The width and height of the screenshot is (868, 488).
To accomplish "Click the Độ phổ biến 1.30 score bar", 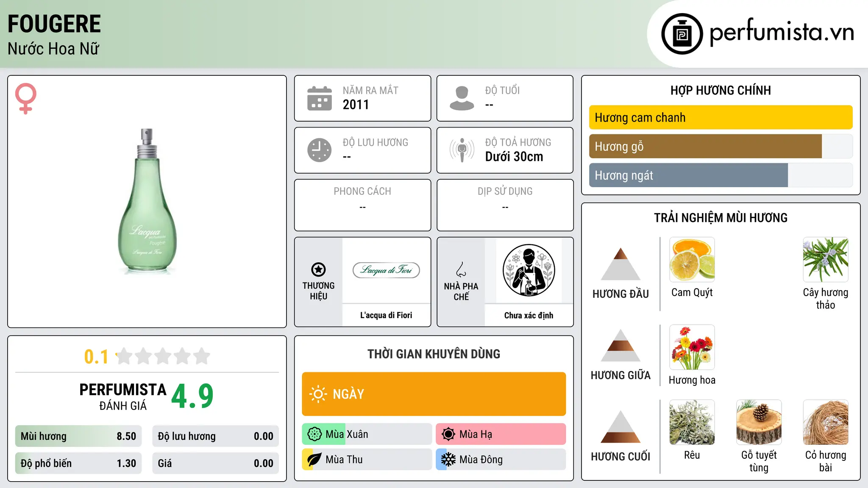I will pos(78,463).
